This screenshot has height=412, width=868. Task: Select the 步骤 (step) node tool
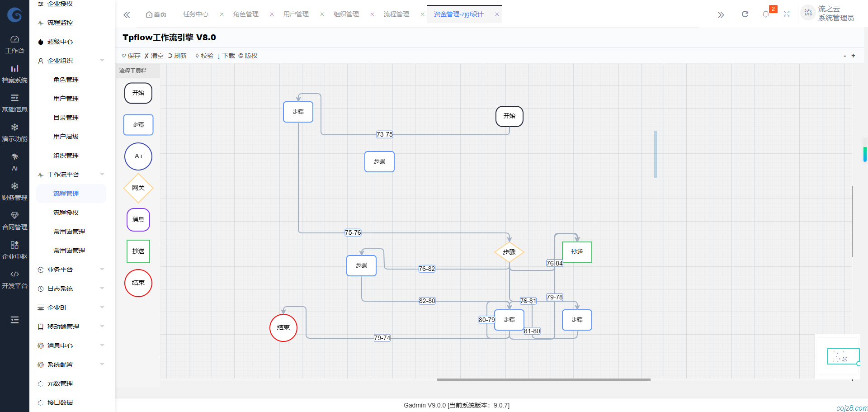click(x=138, y=125)
